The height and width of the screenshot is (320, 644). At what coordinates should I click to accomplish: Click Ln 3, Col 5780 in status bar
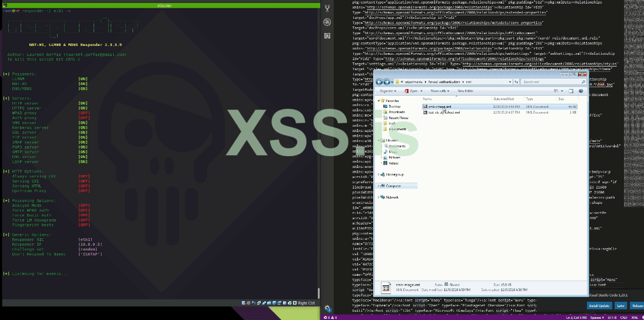pos(577,318)
